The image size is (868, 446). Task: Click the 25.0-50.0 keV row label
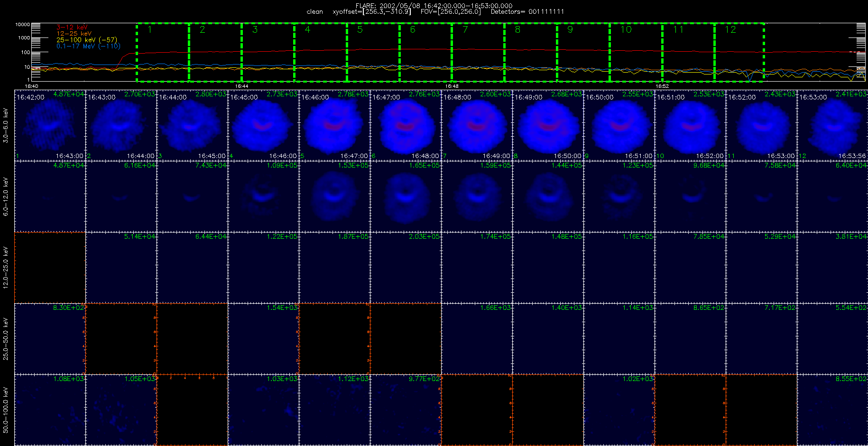(6, 339)
